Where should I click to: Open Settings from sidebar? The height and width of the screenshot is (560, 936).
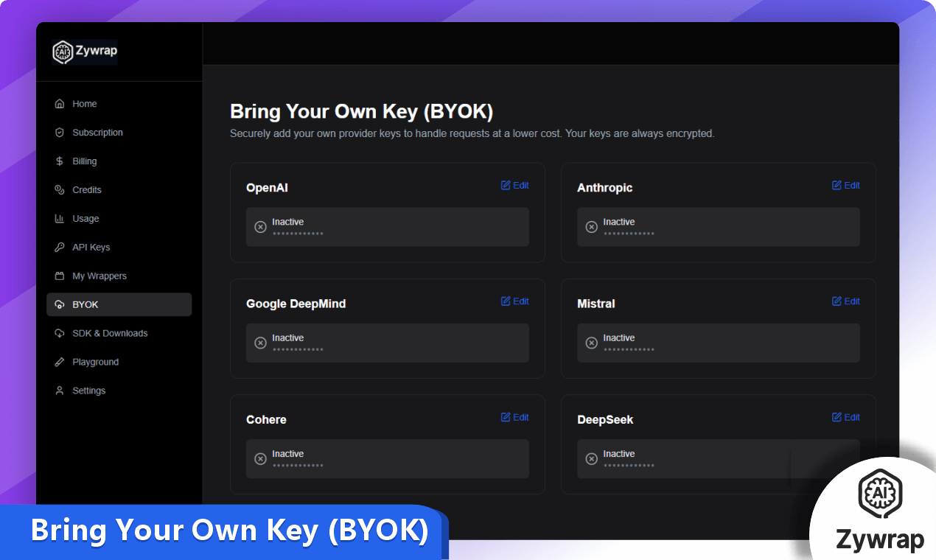[x=119, y=391]
